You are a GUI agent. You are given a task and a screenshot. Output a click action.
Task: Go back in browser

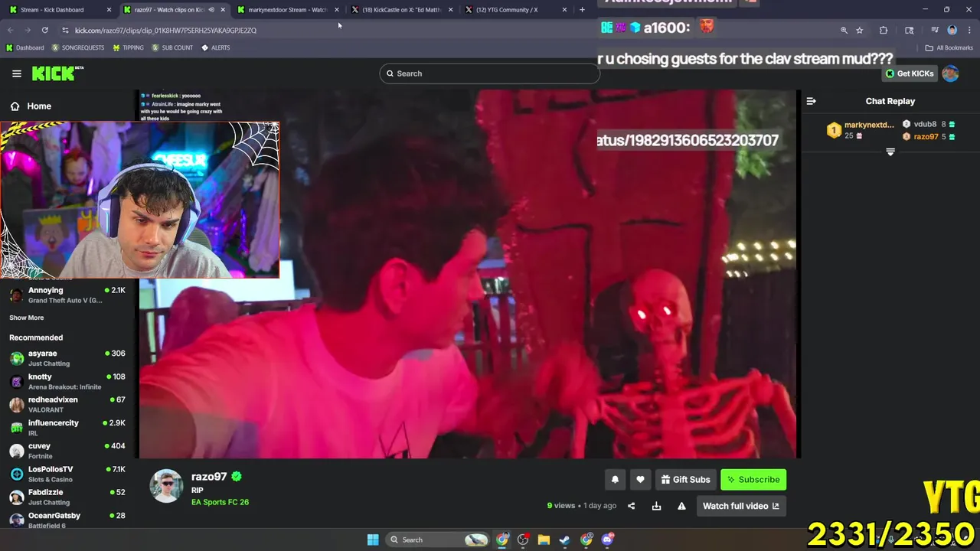tap(11, 30)
